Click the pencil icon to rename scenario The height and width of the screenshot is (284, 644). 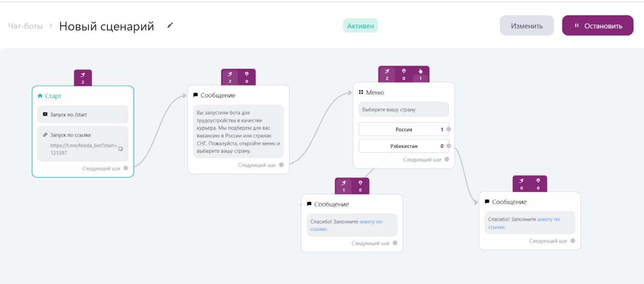pos(170,26)
